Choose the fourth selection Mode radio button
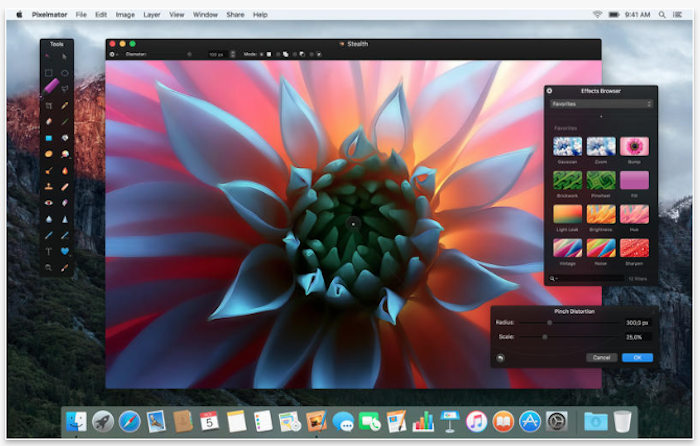 coord(311,54)
